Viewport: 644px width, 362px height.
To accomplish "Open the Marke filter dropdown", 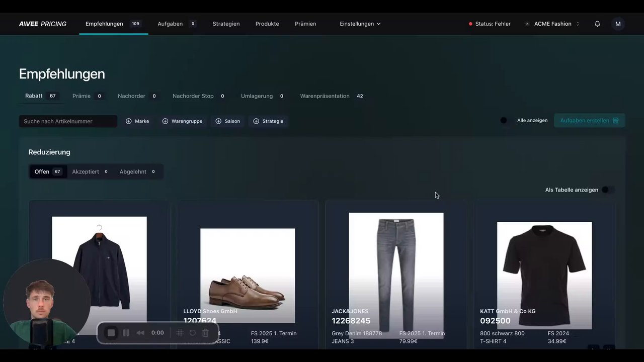I will (x=137, y=121).
